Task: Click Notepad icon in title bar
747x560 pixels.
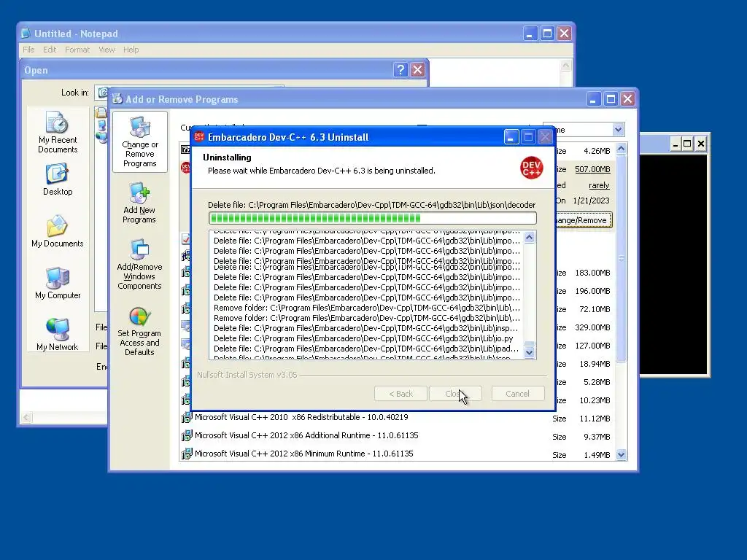Action: pos(26,34)
